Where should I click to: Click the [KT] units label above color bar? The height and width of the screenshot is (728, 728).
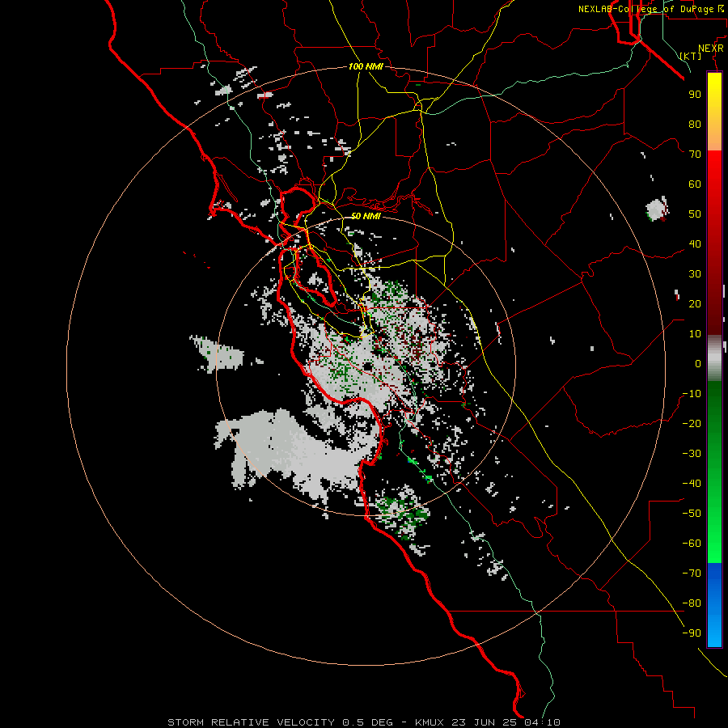(690, 56)
